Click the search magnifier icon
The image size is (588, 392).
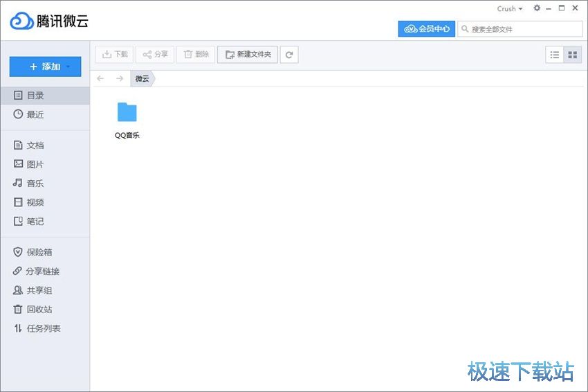[x=465, y=29]
